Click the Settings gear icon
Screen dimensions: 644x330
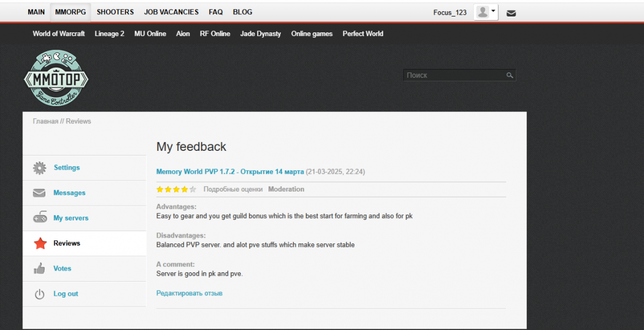click(39, 168)
